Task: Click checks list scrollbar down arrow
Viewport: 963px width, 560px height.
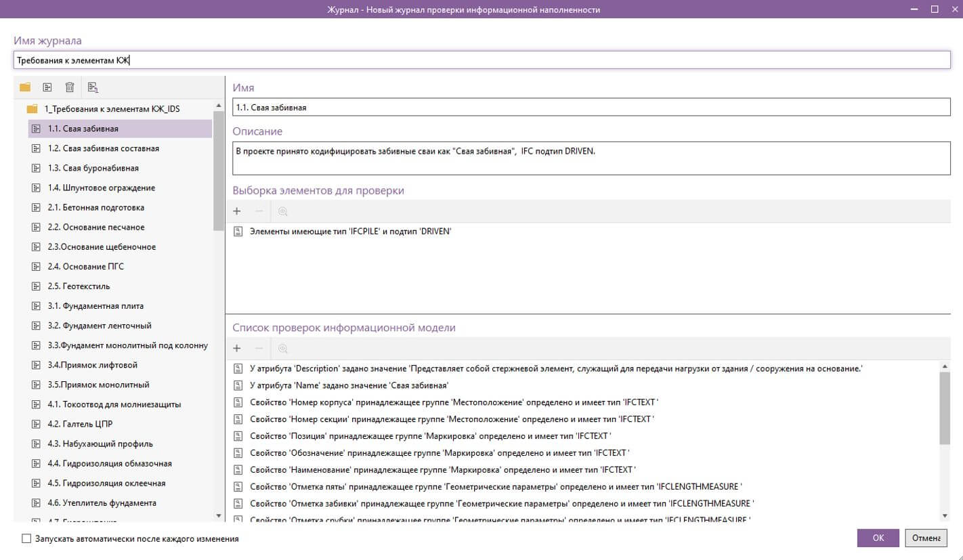Action: [945, 515]
